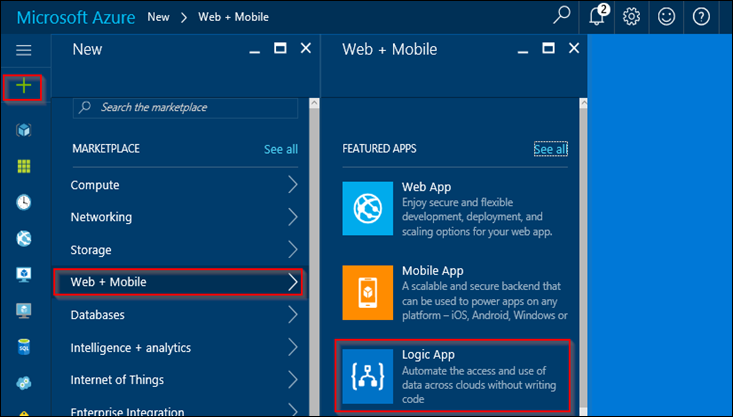Minimize the Web + Mobile blade
Screen dimensions: 733x417
coord(523,51)
